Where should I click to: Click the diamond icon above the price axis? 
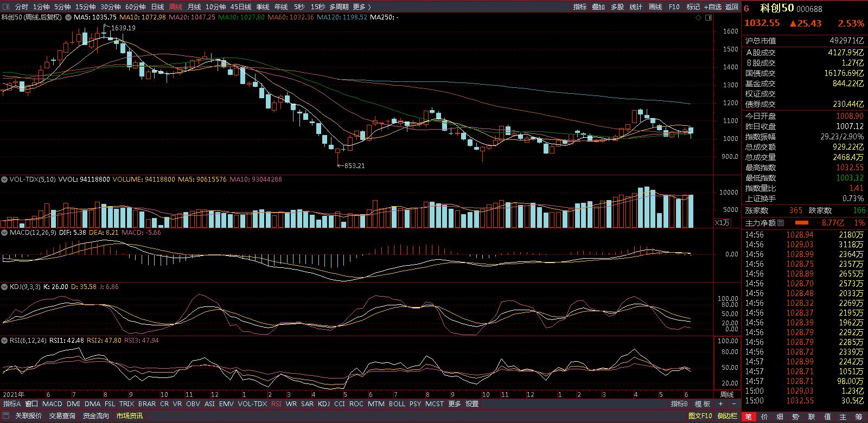[x=698, y=18]
